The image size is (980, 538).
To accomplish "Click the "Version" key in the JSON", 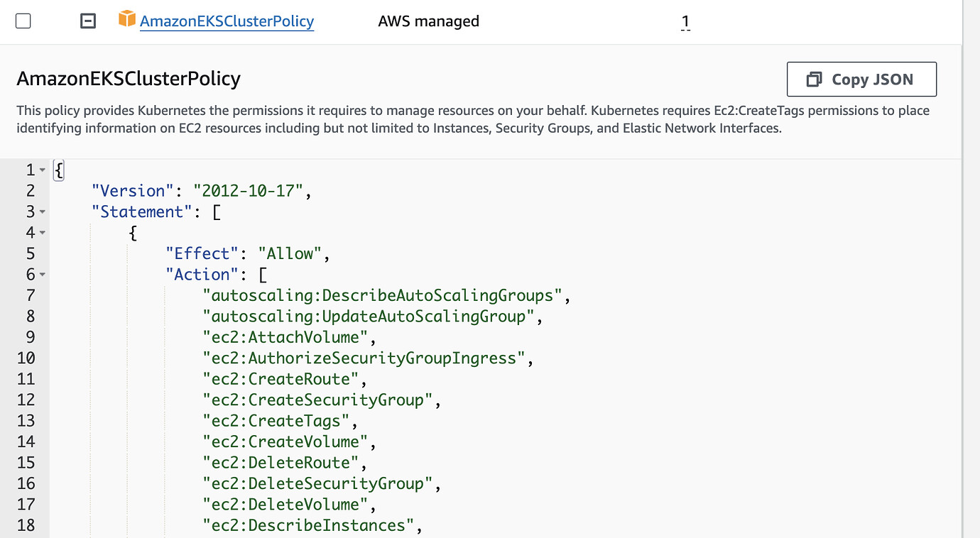I will tap(132, 191).
